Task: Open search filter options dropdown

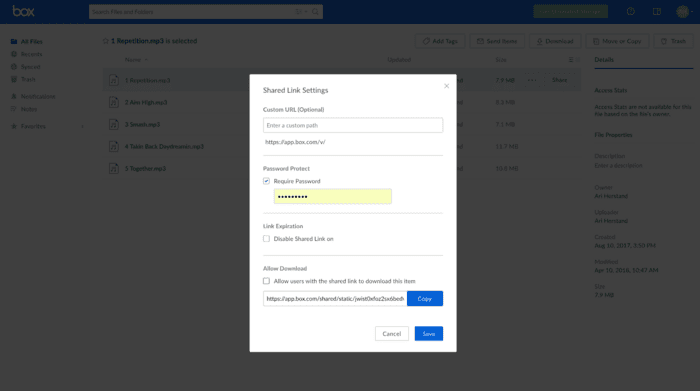Action: 301,12
